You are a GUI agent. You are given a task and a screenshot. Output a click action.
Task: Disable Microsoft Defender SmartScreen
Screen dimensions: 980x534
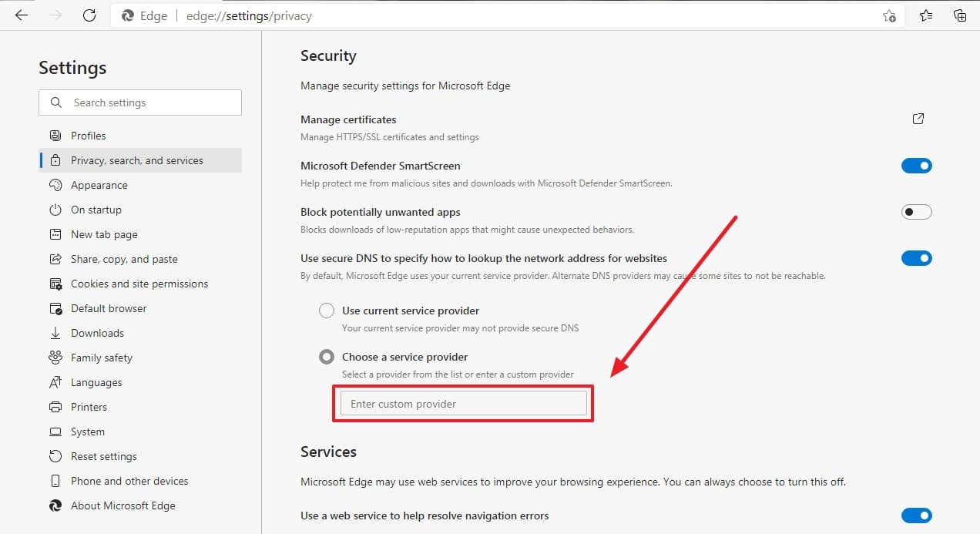916,165
